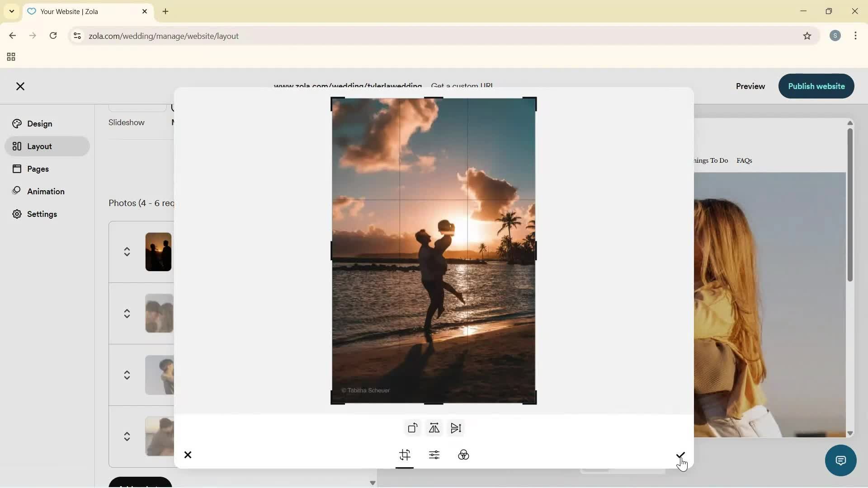Flip the photo vertically
The width and height of the screenshot is (868, 488).
(x=456, y=428)
